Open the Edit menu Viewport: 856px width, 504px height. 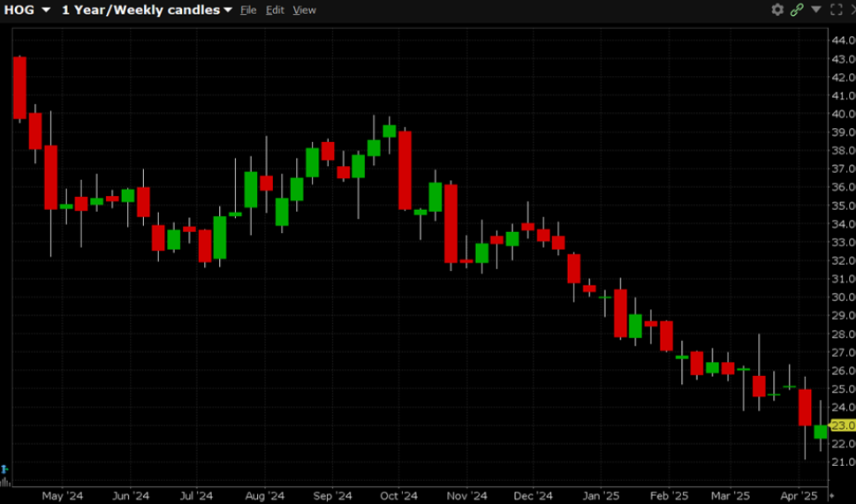click(x=275, y=11)
